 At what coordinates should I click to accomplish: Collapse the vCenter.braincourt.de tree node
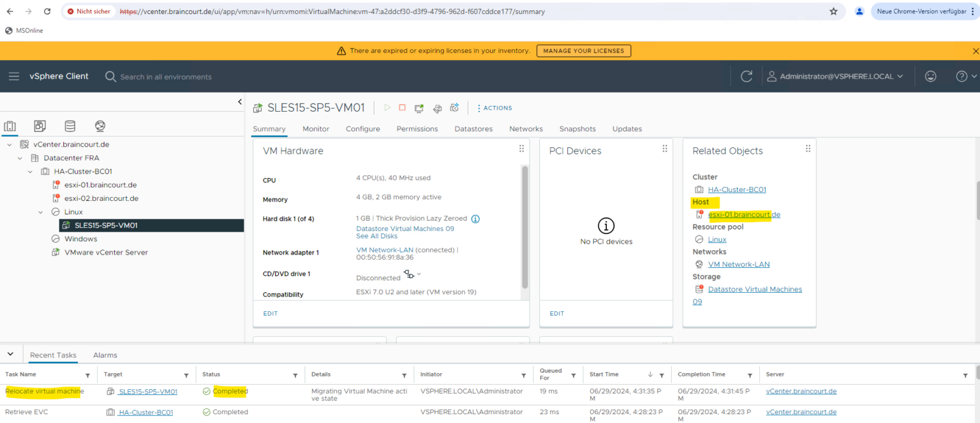pyautogui.click(x=9, y=144)
